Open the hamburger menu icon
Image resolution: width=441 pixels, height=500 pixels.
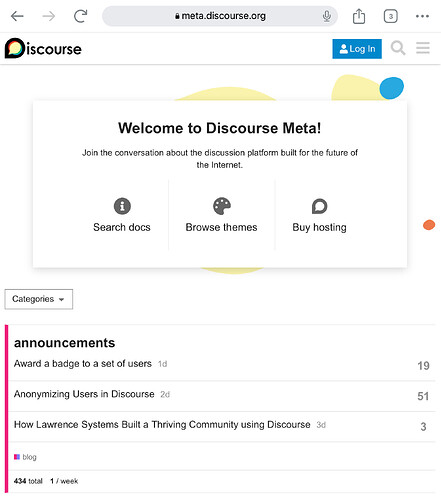(x=423, y=48)
